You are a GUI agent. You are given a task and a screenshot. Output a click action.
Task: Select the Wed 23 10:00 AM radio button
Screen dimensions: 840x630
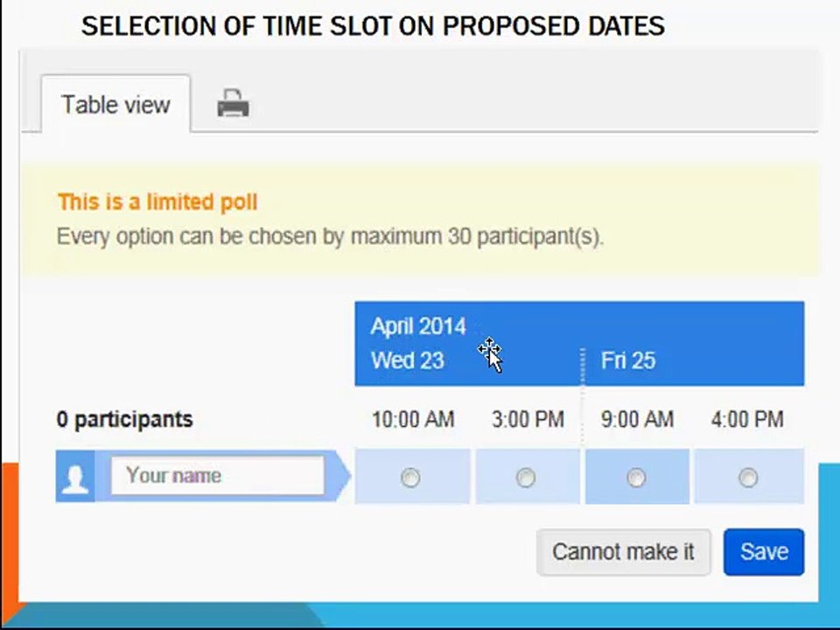click(410, 477)
